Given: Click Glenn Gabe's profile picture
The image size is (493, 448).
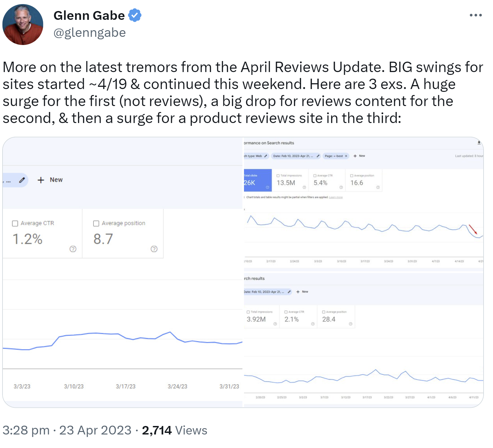Looking at the screenshot, I should [x=23, y=24].
